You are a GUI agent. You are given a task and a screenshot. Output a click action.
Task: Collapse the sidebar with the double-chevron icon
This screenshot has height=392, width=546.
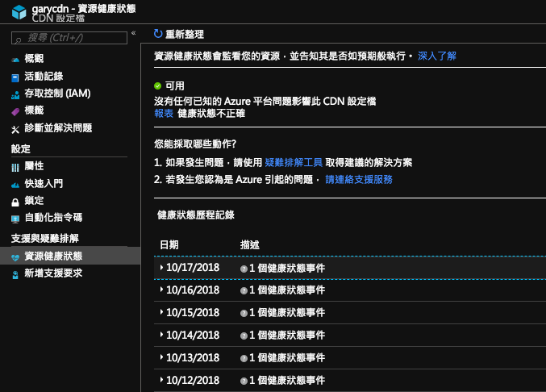click(133, 33)
